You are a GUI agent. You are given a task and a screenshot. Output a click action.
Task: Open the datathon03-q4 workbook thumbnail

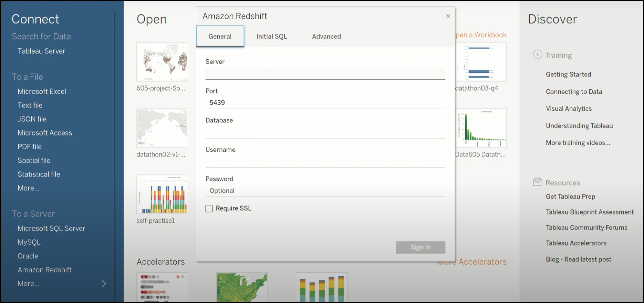[x=481, y=62]
